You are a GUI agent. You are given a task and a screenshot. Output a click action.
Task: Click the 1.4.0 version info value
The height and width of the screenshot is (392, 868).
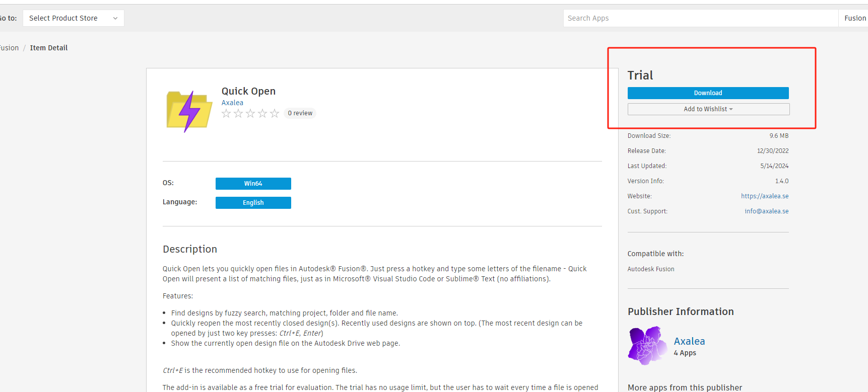point(782,181)
